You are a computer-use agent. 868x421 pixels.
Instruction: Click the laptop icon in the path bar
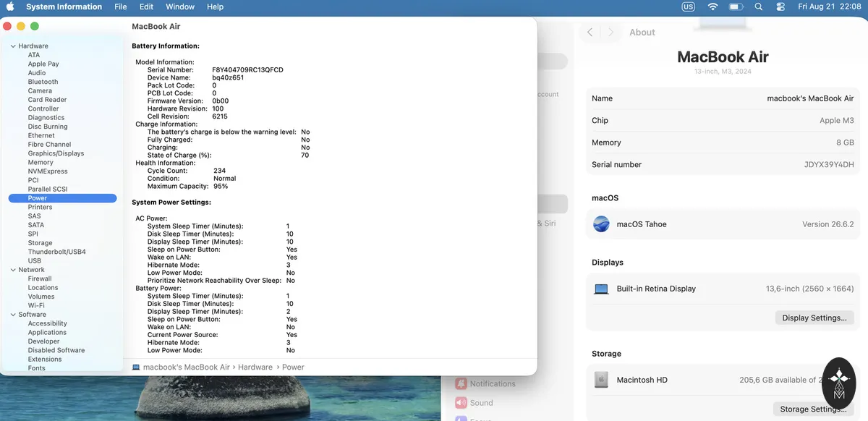(x=136, y=367)
